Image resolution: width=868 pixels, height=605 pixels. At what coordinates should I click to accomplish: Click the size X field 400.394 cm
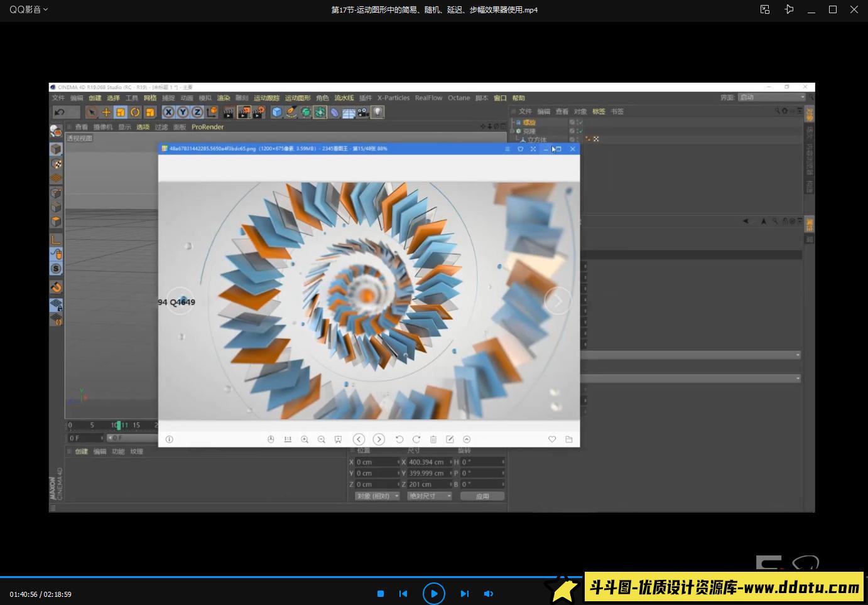430,462
